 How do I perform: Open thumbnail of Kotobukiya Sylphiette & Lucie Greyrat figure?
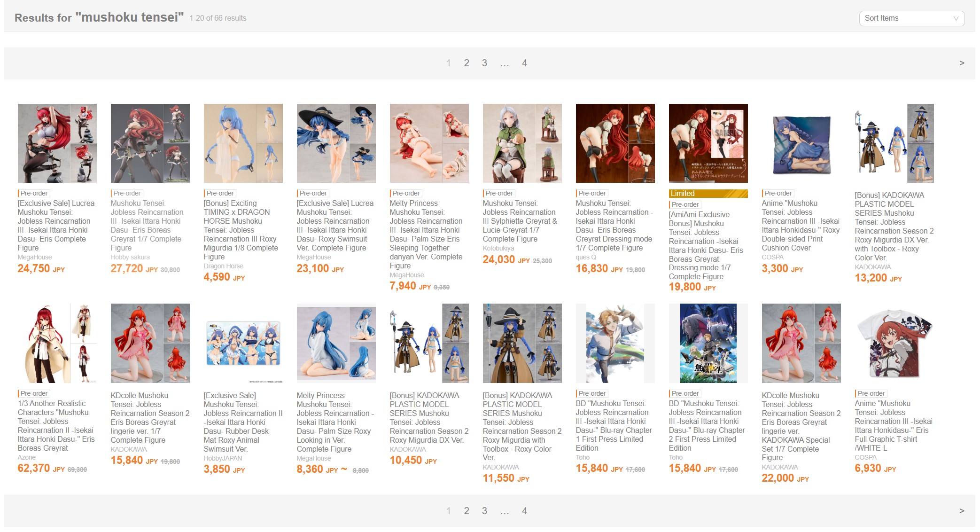click(522, 143)
